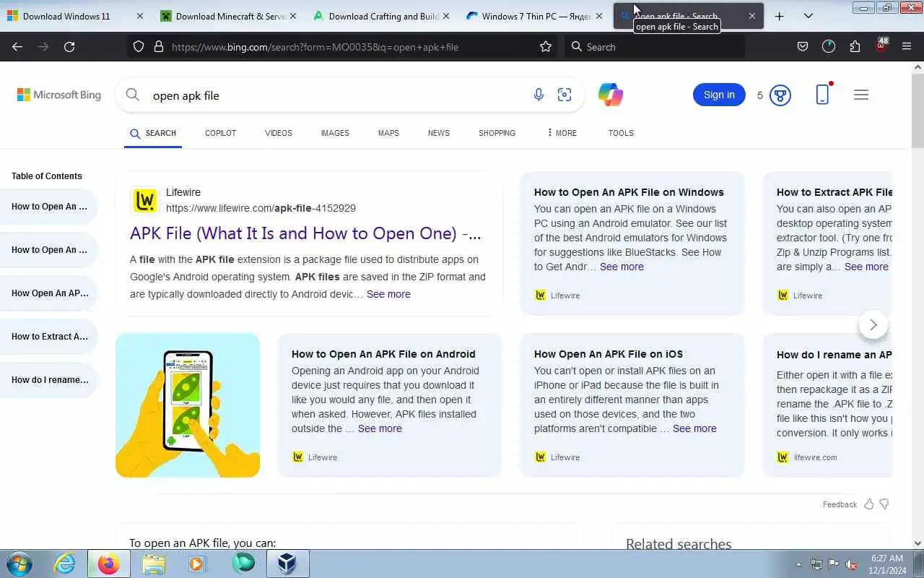Open Windows Start orb button
The width and height of the screenshot is (924, 578).
[19, 564]
